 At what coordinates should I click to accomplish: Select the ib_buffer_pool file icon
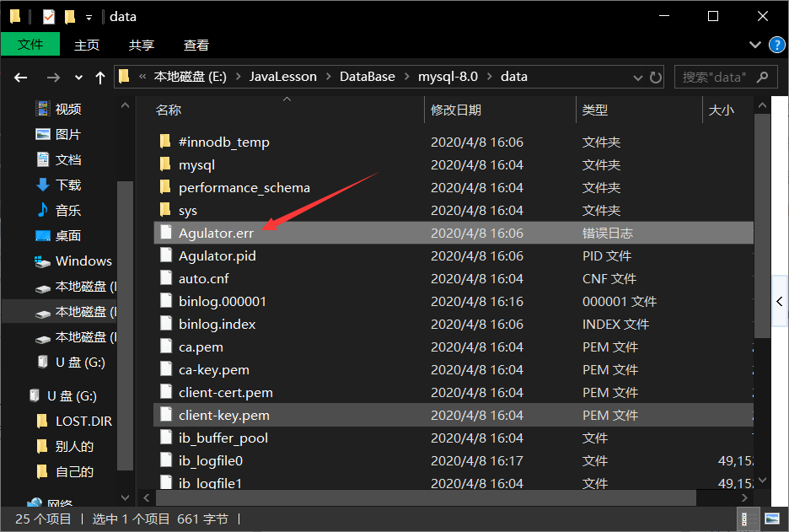click(166, 438)
